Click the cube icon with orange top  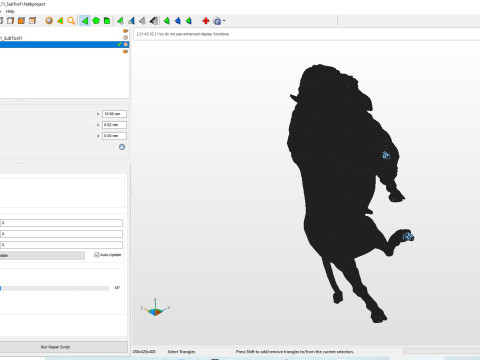pos(32,21)
